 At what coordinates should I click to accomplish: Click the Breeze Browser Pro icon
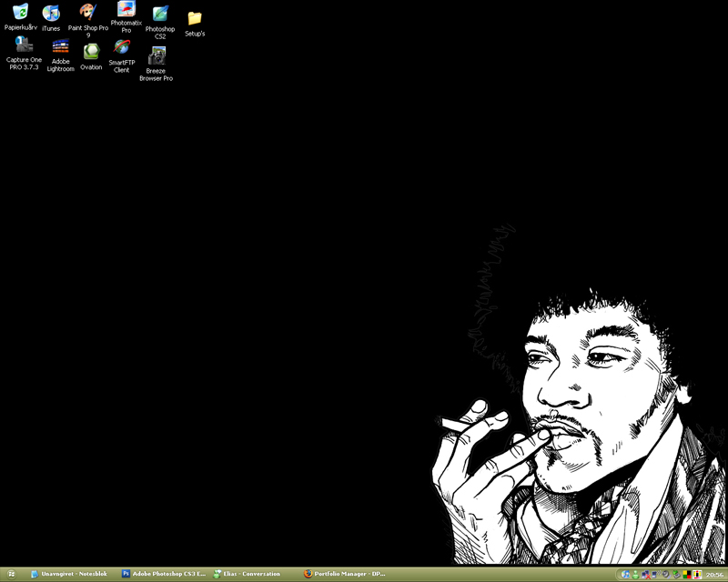click(x=156, y=64)
